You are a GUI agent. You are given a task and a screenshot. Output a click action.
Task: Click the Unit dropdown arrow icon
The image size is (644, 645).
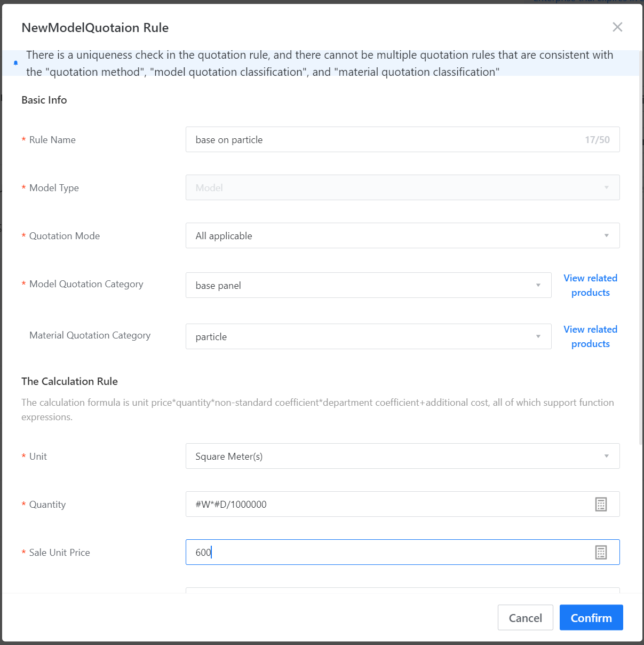(606, 456)
